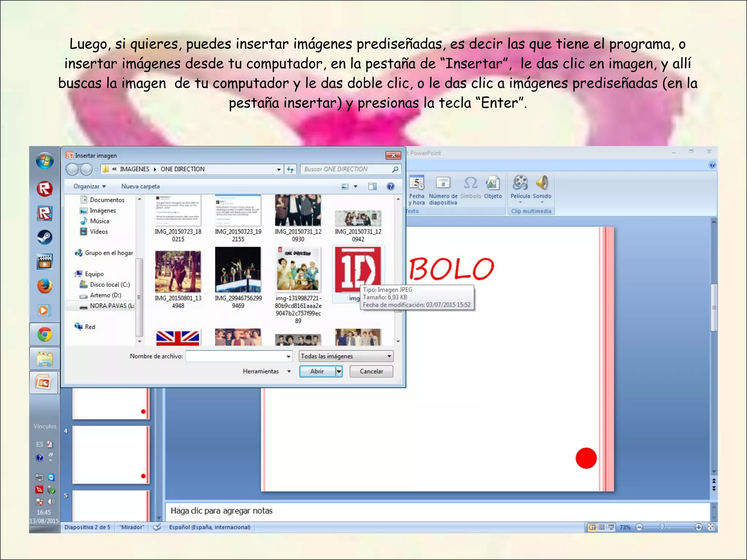Switch to normal view in status bar
747x560 pixels.
(x=592, y=527)
